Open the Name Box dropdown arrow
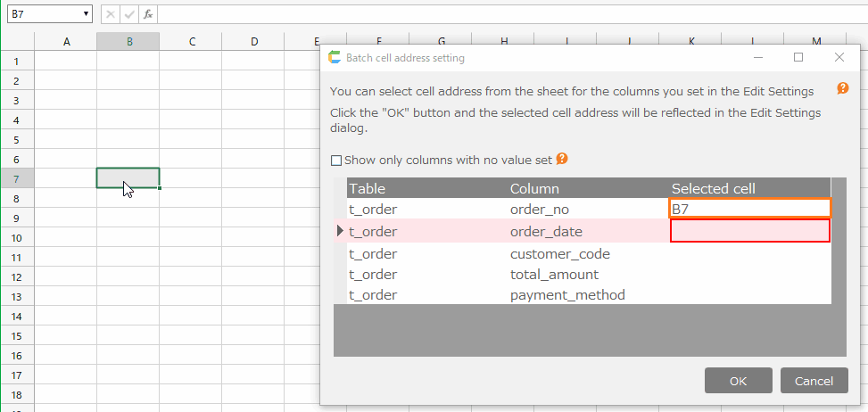 pos(86,14)
